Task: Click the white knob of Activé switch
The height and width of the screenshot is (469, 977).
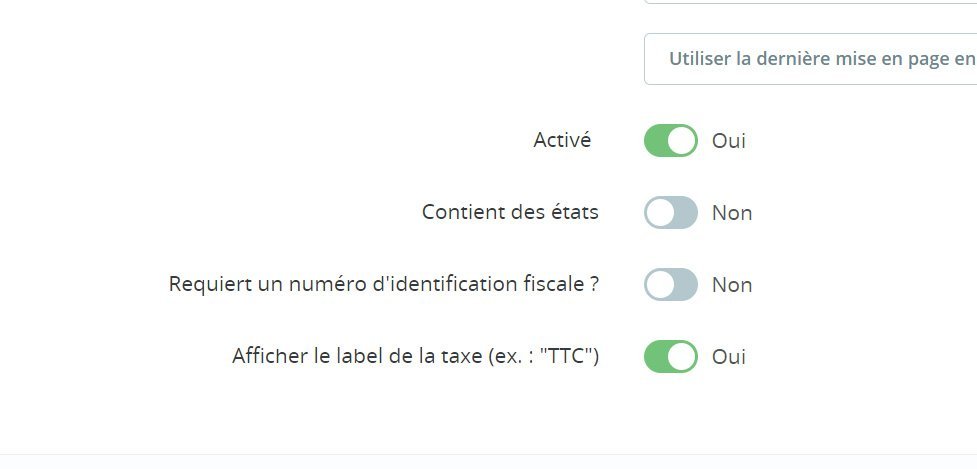Action: point(682,141)
